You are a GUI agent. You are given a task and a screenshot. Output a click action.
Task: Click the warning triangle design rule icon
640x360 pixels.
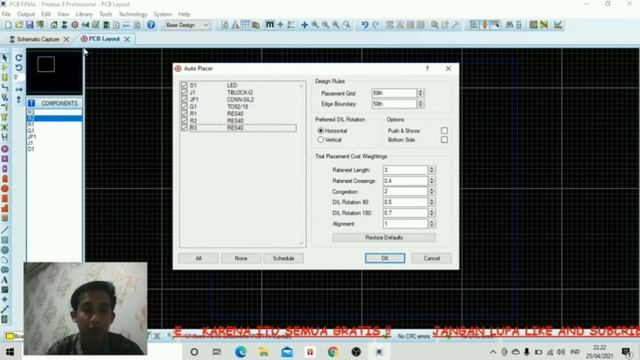(x=236, y=25)
